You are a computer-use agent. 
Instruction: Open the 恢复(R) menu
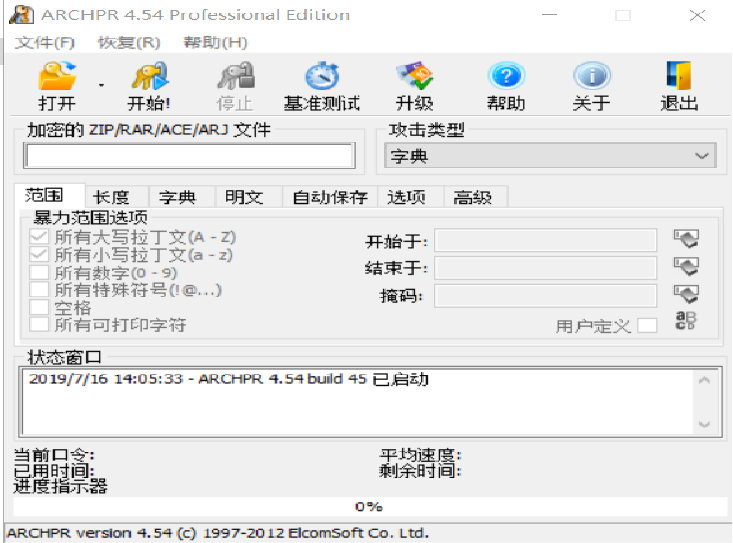click(x=129, y=43)
